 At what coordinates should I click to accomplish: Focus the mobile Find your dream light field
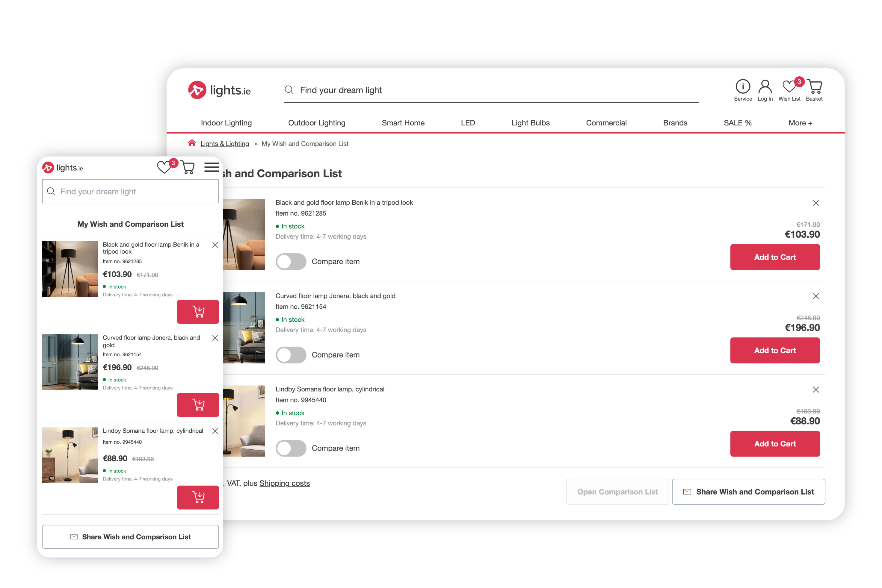pyautogui.click(x=130, y=192)
